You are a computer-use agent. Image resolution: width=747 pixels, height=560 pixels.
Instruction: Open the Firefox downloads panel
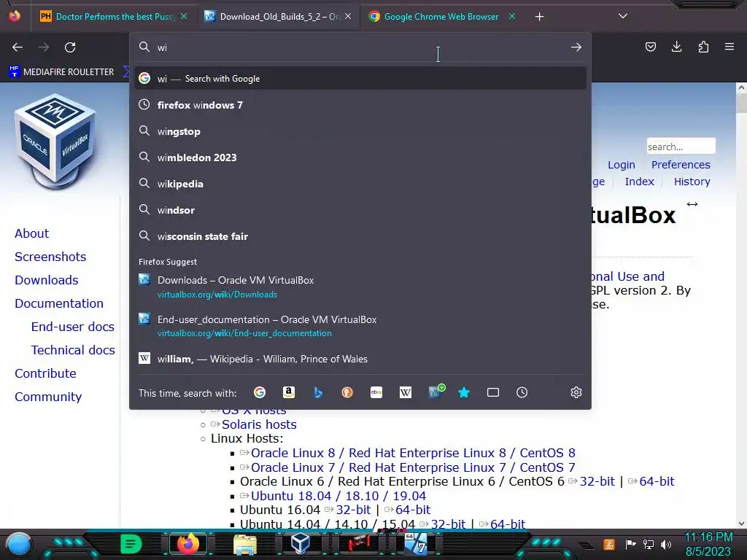point(676,47)
